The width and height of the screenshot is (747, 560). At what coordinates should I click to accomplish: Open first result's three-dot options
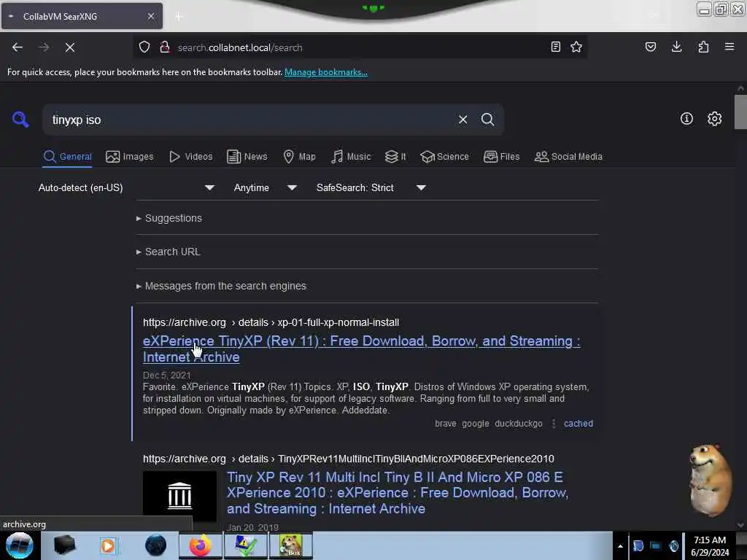[553, 424]
